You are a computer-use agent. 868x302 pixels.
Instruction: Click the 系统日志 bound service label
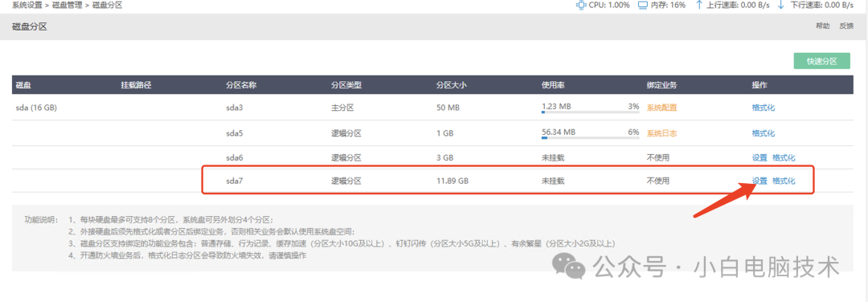pyautogui.click(x=662, y=133)
